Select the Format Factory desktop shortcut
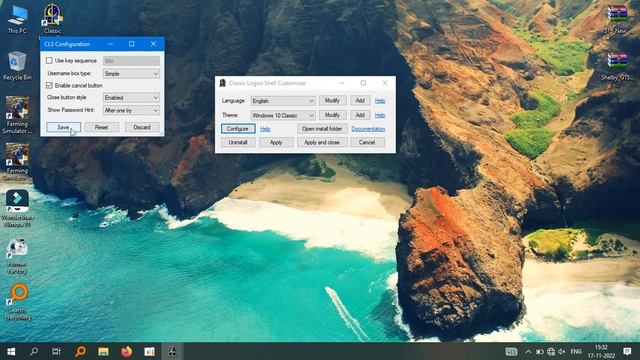 pyautogui.click(x=17, y=256)
